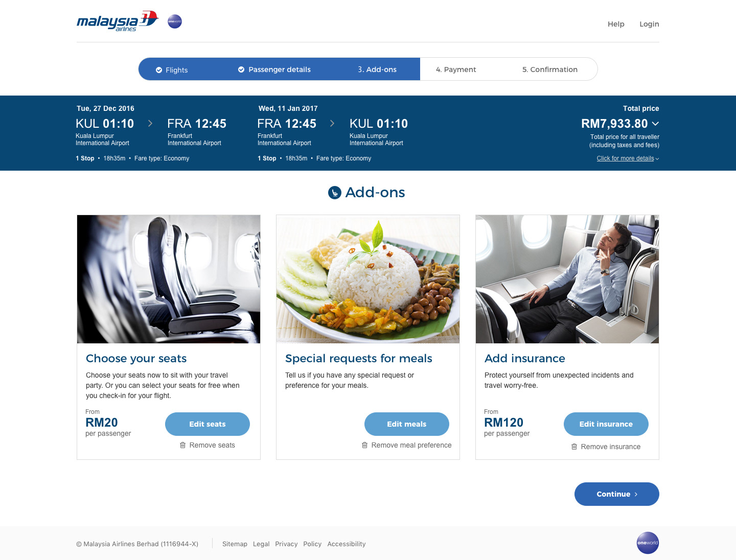Click the Edit insurance button
The width and height of the screenshot is (736, 560).
coord(606,424)
